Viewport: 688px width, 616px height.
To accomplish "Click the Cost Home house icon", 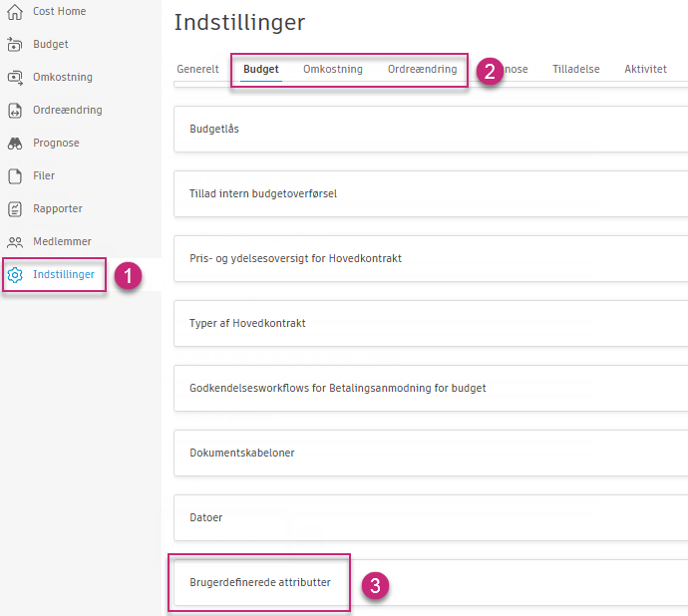I will click(15, 12).
